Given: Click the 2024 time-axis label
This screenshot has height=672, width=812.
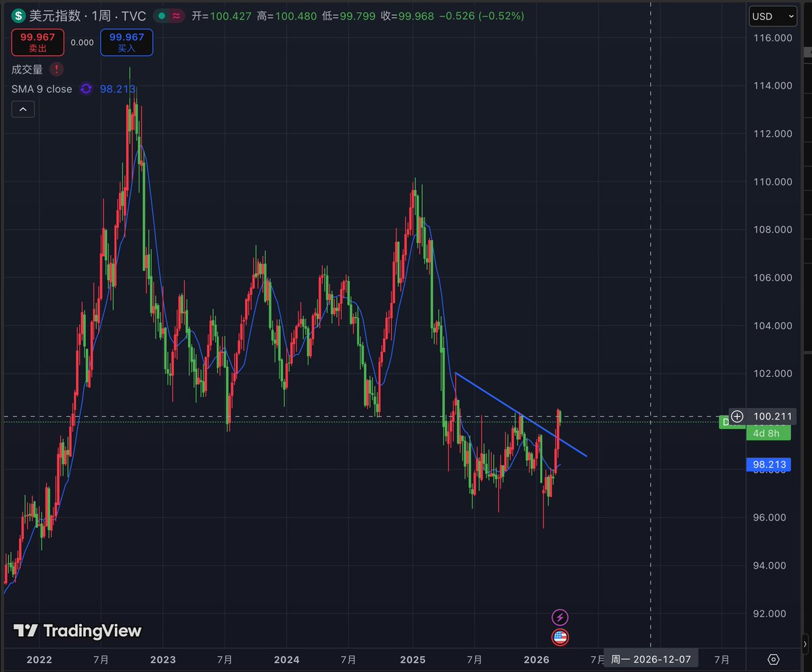Looking at the screenshot, I should pyautogui.click(x=287, y=659).
